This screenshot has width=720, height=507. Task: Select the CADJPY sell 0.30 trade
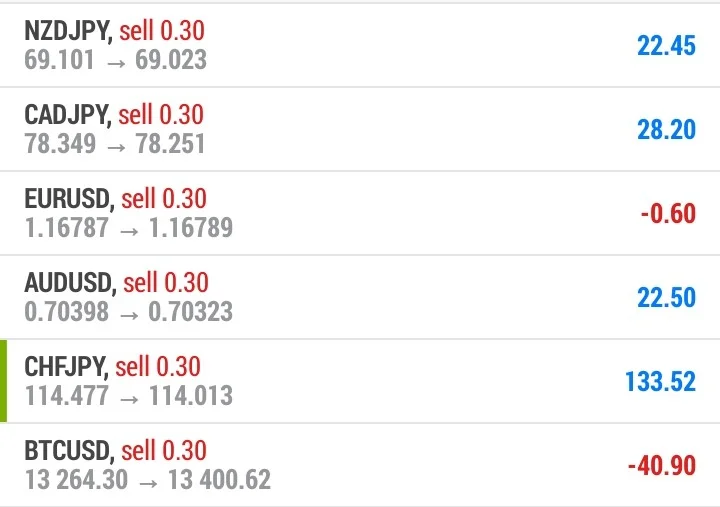pos(360,129)
